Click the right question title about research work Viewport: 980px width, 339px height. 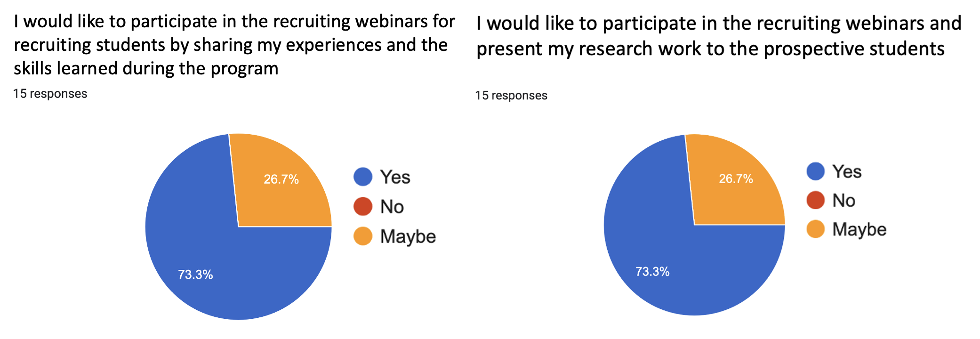tap(719, 36)
